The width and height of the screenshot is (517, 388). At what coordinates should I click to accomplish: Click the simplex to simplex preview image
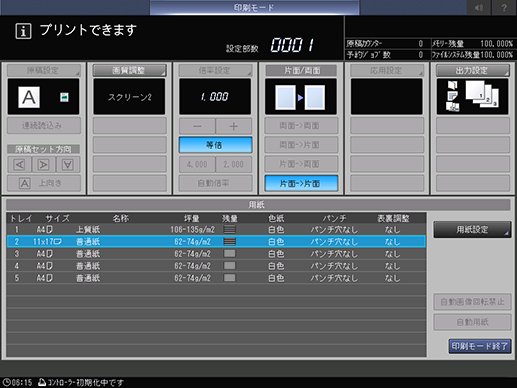(x=301, y=97)
